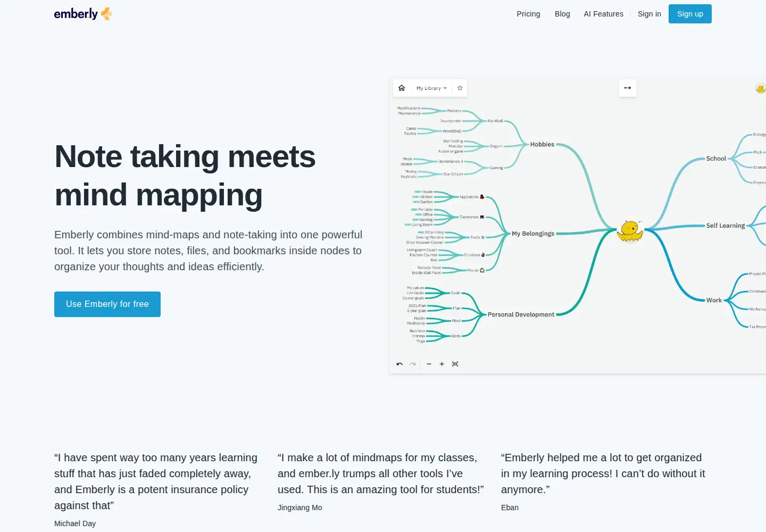Click the House node under My Belongings
This screenshot has height=532, width=766.
[x=476, y=270]
